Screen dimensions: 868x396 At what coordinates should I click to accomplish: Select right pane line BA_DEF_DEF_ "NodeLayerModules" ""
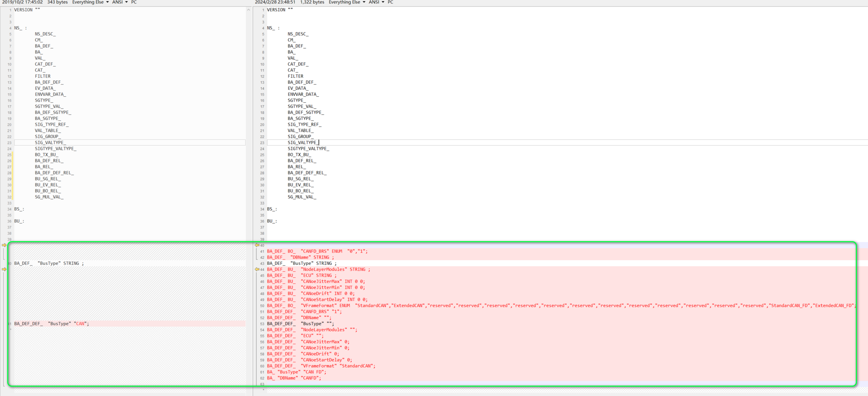click(312, 330)
